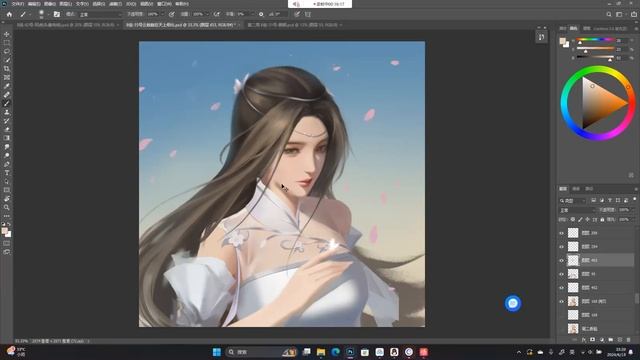Open the smoothing options gear
This screenshot has height=360, width=640.
click(261, 14)
